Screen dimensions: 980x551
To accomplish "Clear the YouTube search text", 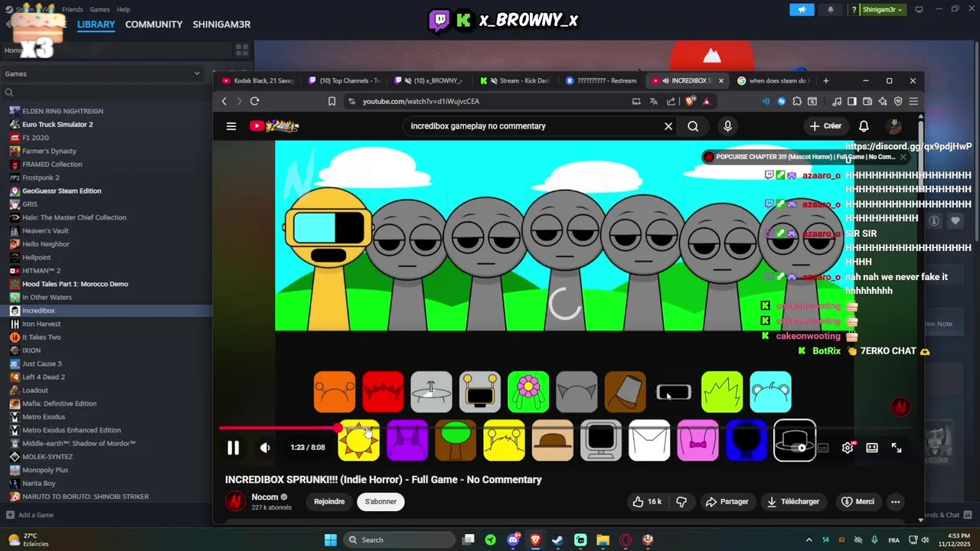I will (x=668, y=126).
